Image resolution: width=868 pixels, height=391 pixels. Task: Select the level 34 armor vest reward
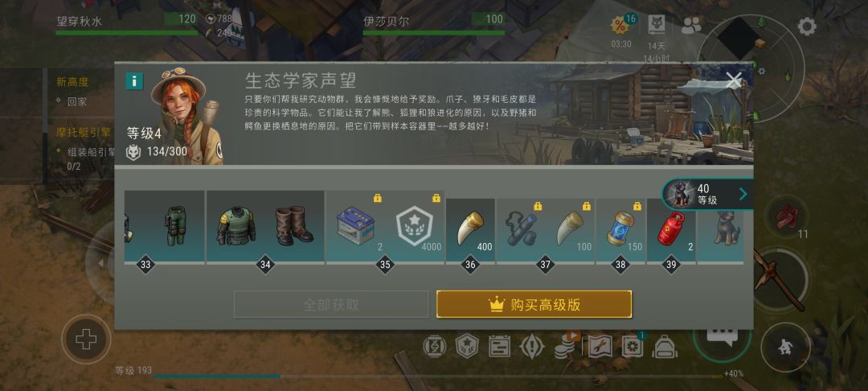click(x=235, y=226)
